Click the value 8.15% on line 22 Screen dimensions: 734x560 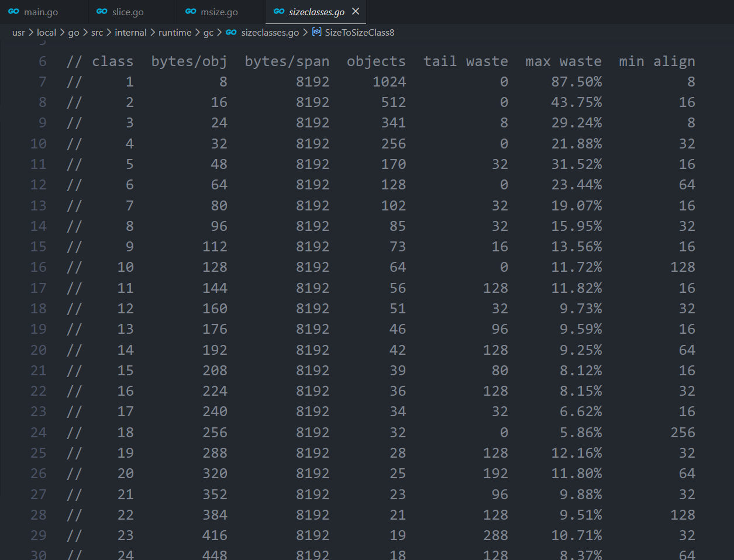580,391
